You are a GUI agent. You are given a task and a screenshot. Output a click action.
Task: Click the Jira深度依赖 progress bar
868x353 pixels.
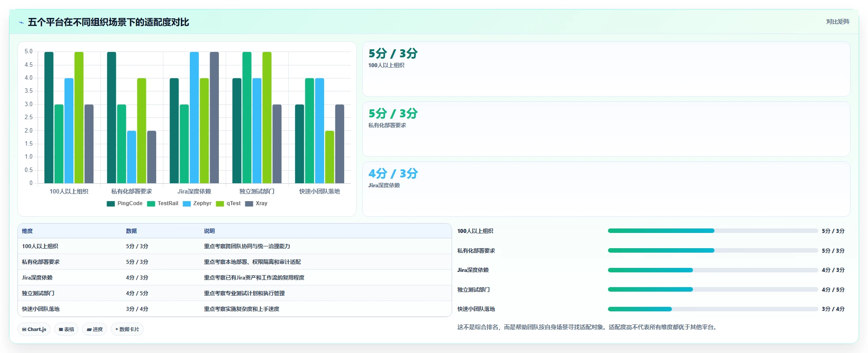[x=713, y=270]
